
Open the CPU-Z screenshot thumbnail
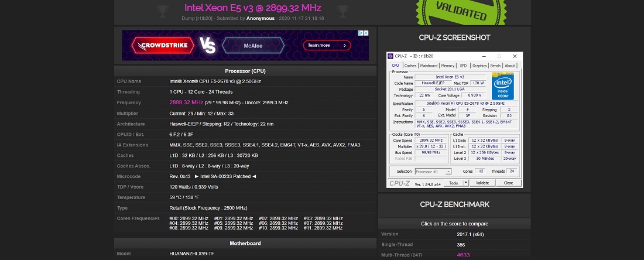(x=455, y=120)
